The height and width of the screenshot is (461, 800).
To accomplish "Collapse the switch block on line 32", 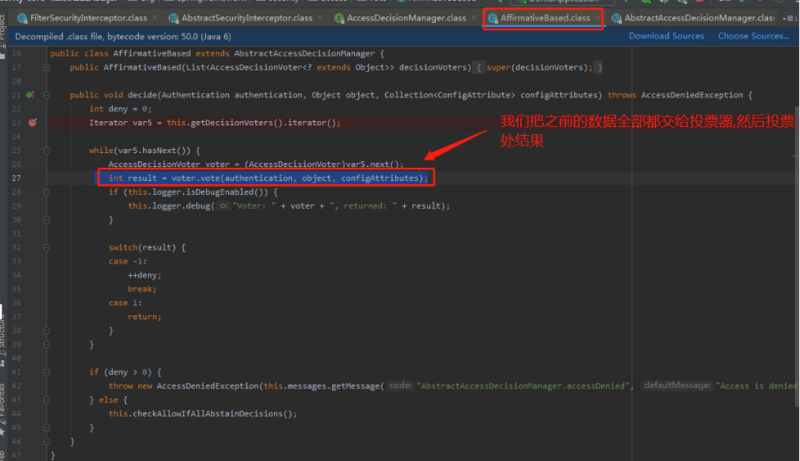I will [46, 247].
